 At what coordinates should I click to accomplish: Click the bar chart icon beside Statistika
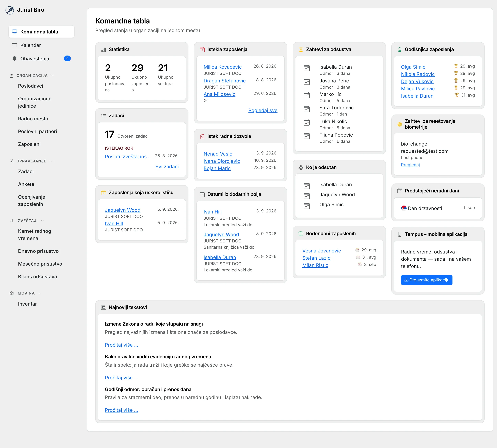coord(103,49)
